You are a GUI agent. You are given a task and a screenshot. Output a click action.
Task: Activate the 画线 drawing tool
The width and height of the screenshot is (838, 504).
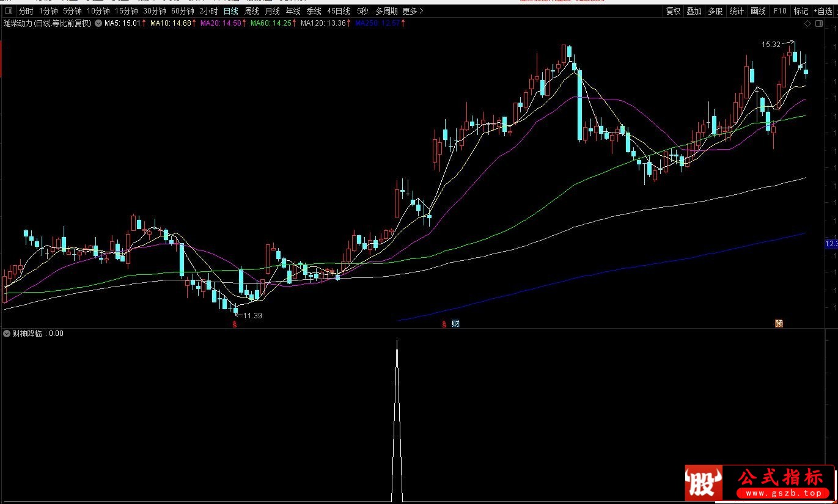click(758, 11)
